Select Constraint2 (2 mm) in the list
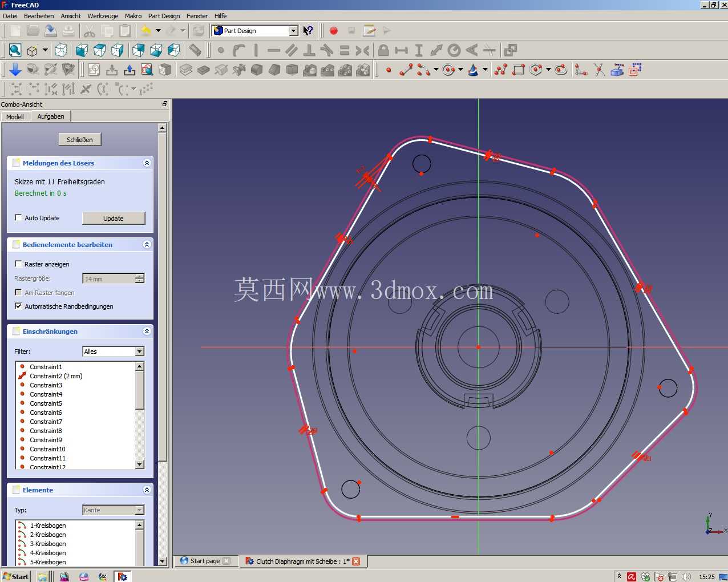 click(56, 376)
